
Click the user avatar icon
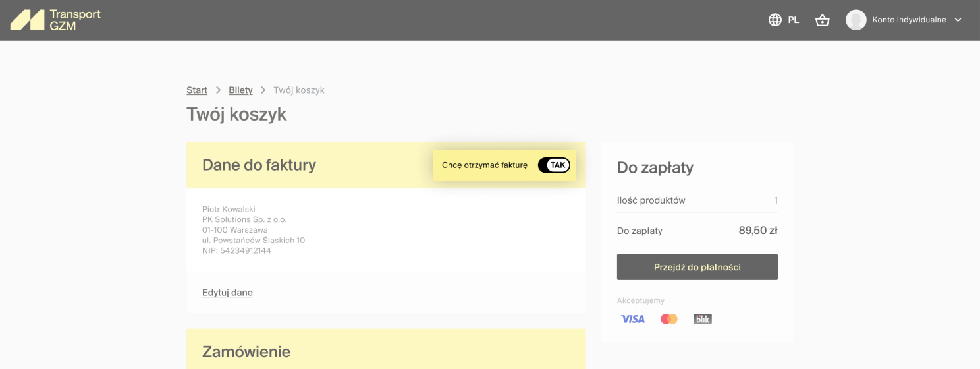click(x=856, y=20)
